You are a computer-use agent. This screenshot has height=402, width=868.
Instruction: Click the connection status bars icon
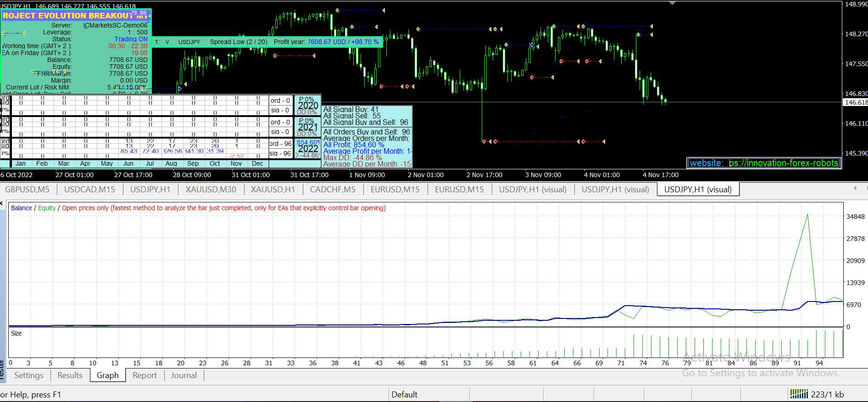click(799, 394)
